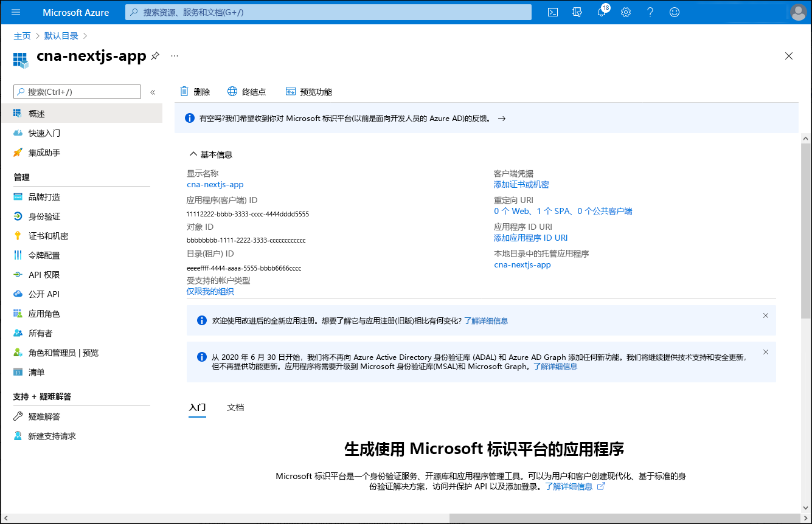Open the user account avatar
Viewport: 812px width, 524px height.
point(798,12)
